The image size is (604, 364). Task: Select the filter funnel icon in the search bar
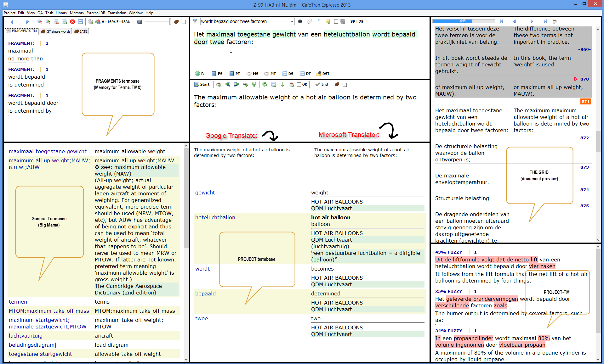coord(195,21)
